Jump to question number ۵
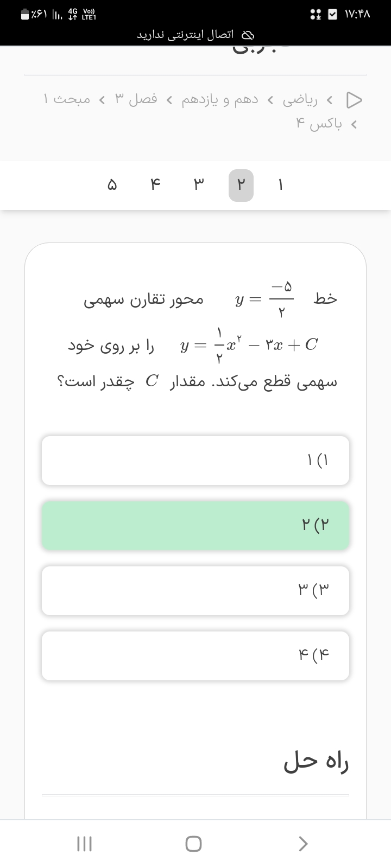The height and width of the screenshot is (868, 391). point(112,186)
